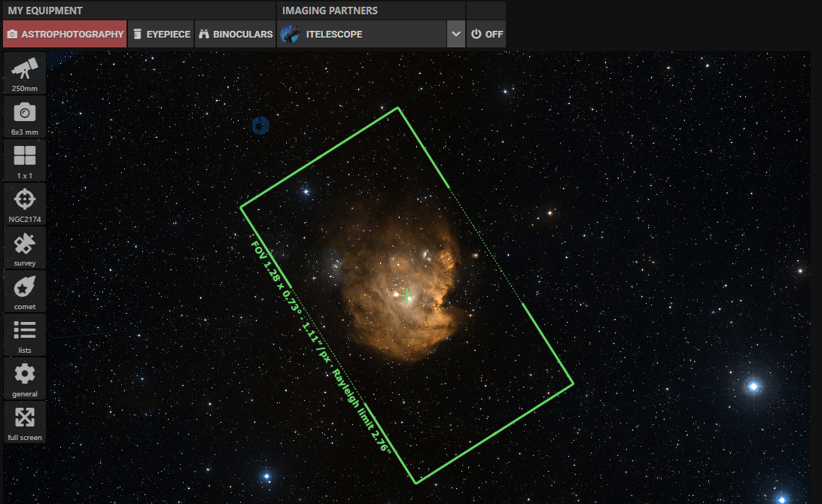
Task: Enter full screen mode
Action: pos(25,423)
